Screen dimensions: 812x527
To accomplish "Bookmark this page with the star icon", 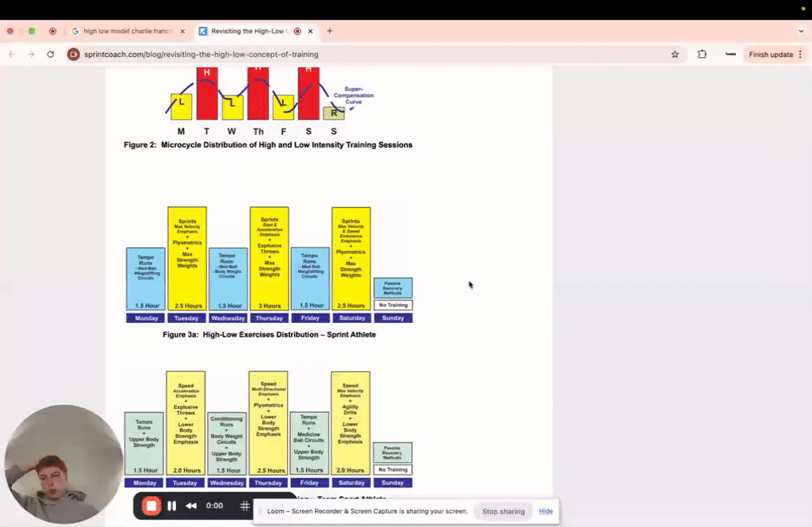I will [x=675, y=55].
